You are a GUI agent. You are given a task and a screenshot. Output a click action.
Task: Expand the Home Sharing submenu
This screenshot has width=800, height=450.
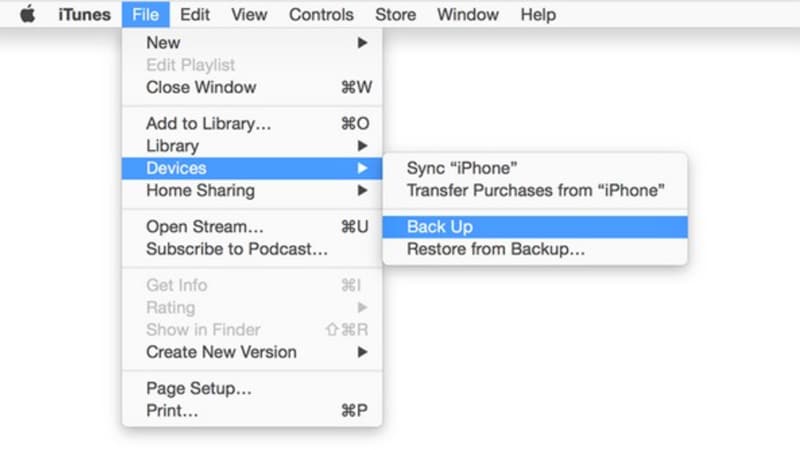pos(252,191)
